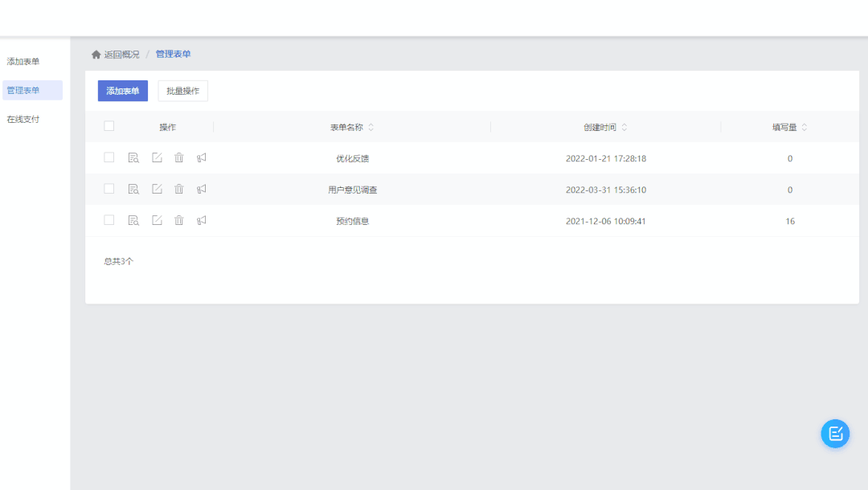
Task: Toggle the select-all checkbox in header
Action: pos(109,126)
